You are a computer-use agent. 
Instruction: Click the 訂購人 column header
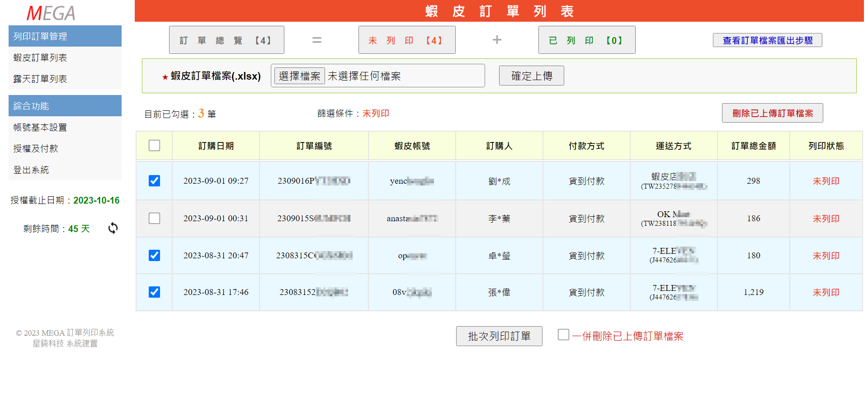coord(500,146)
